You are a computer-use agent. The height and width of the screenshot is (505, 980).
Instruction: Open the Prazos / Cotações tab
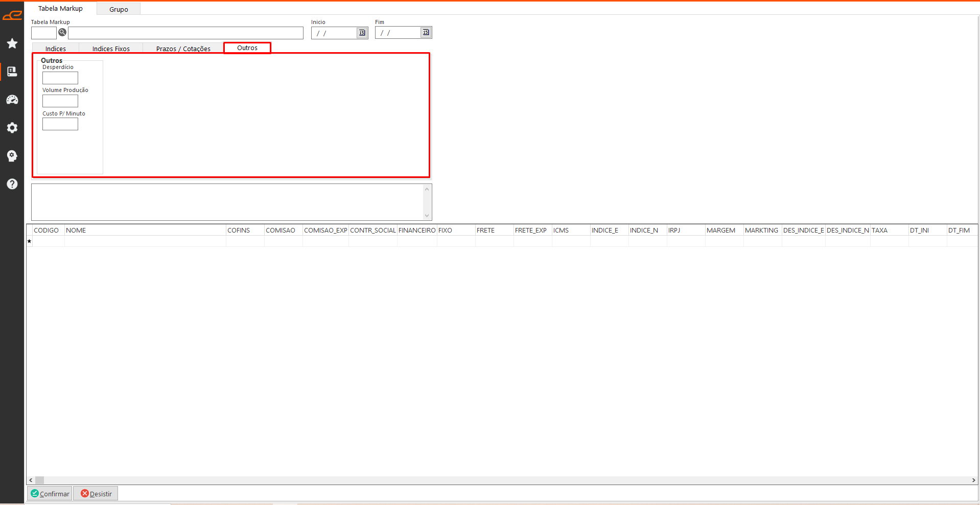(183, 49)
